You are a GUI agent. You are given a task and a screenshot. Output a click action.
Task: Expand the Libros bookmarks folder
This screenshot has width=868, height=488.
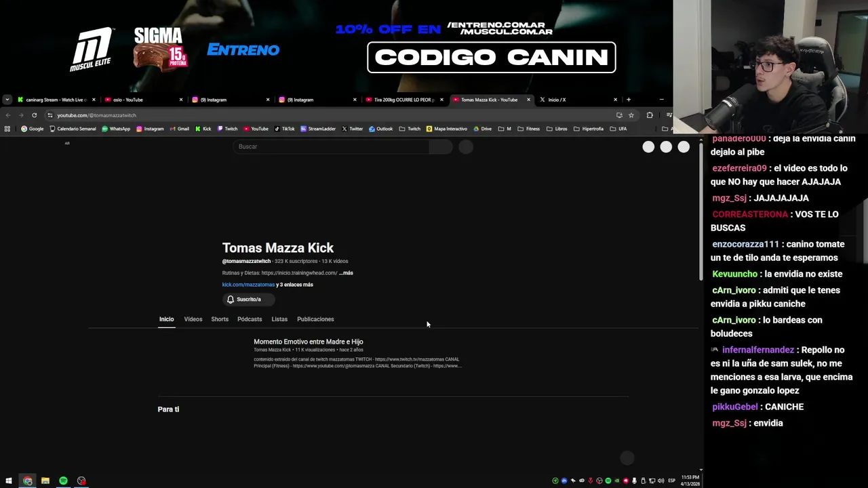[557, 129]
